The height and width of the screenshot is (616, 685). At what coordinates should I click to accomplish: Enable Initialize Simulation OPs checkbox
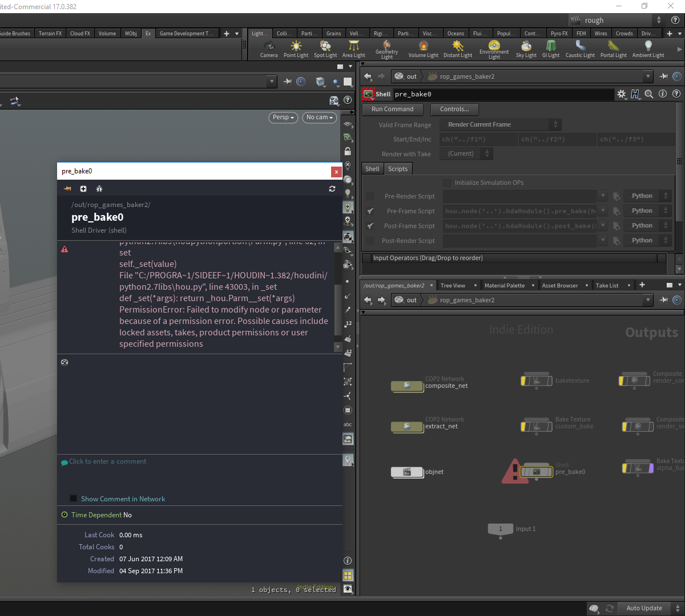pyautogui.click(x=447, y=183)
